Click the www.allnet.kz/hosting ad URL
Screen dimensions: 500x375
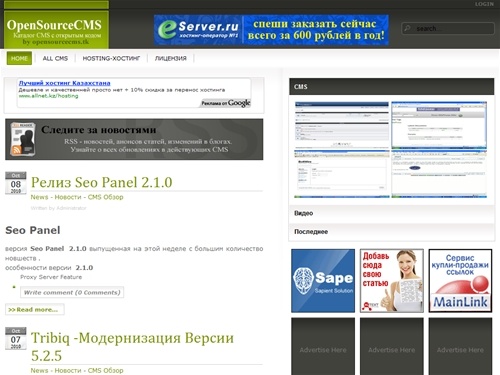click(x=48, y=96)
